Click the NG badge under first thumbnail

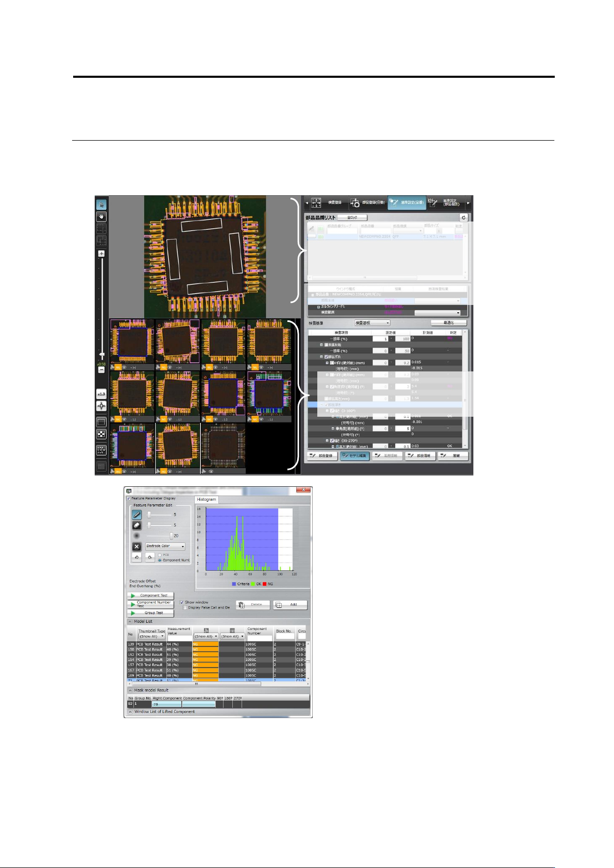(x=118, y=367)
